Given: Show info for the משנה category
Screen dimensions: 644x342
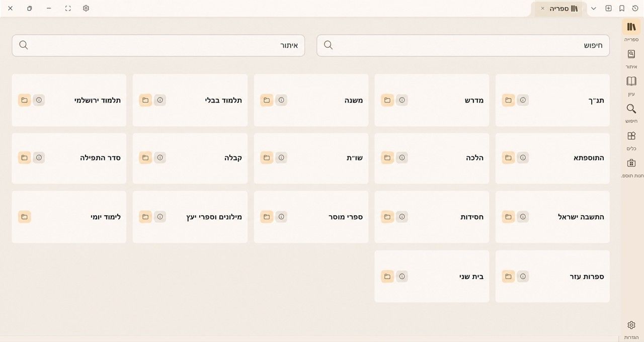Looking at the screenshot, I should pyautogui.click(x=281, y=100).
